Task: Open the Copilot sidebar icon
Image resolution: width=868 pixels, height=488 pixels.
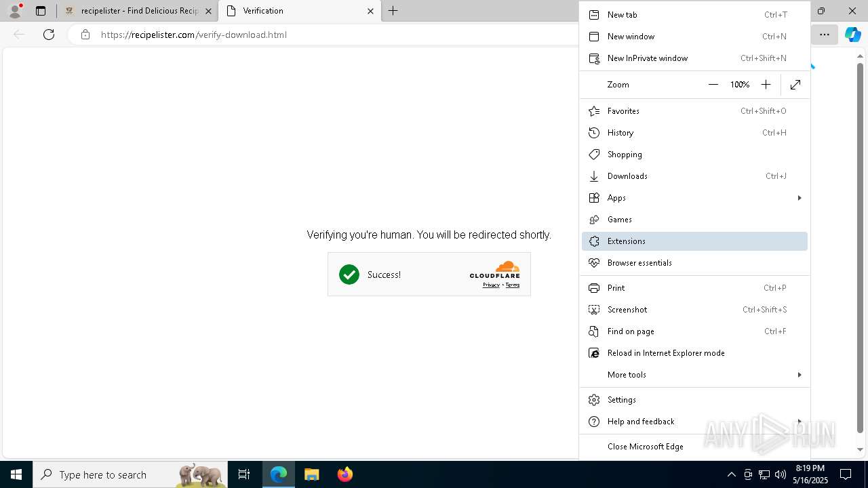Action: tap(853, 35)
